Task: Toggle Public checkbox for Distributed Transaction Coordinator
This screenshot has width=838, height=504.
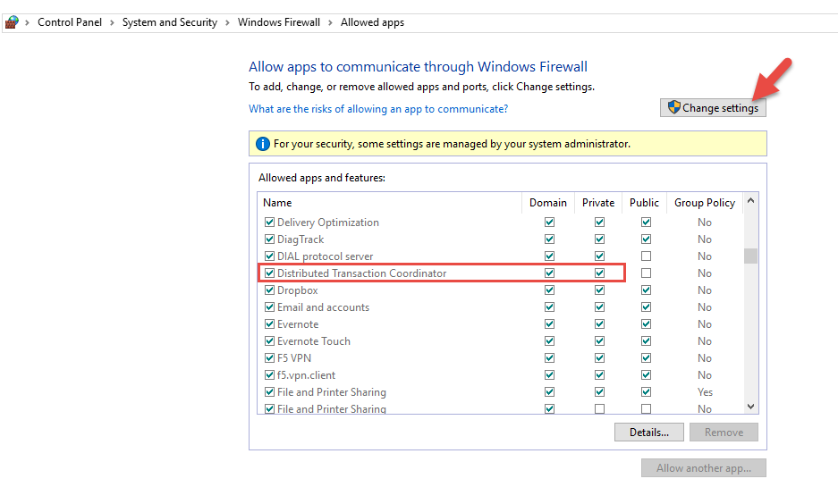Action: pos(646,273)
